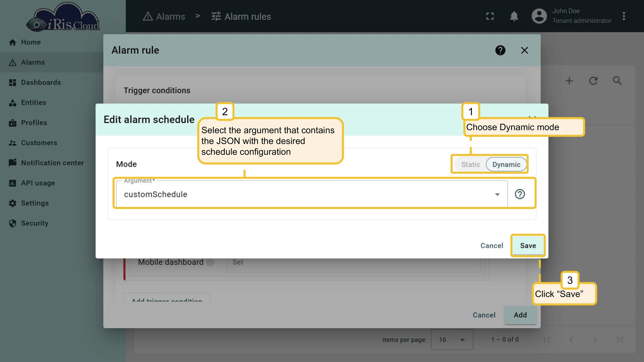Click the Security shield icon
The image size is (644, 362).
pos(12,223)
